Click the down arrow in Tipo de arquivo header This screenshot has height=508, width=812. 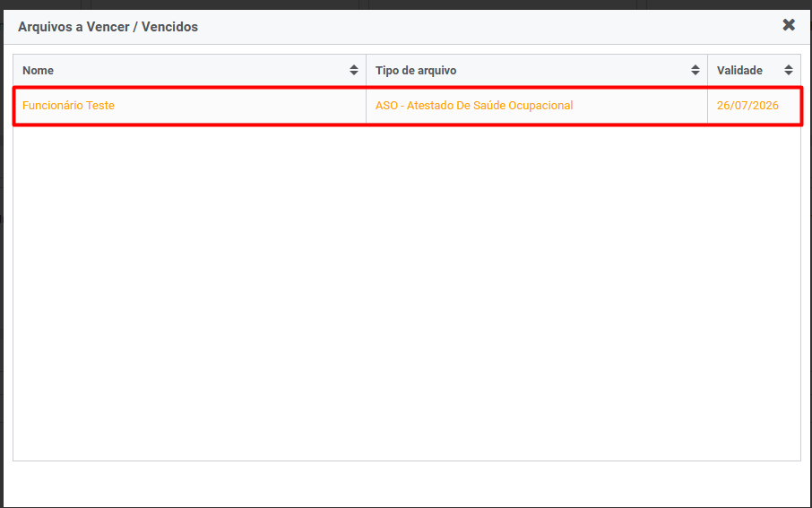695,73
